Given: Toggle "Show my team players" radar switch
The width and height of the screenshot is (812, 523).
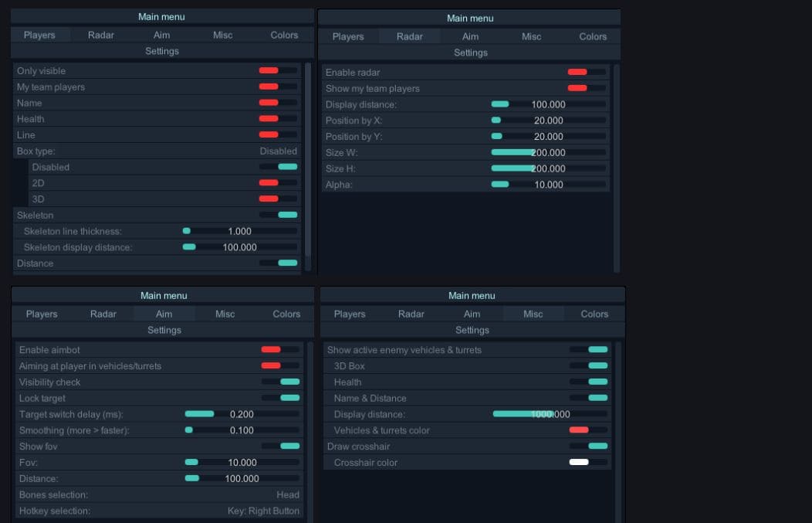Looking at the screenshot, I should tap(587, 89).
